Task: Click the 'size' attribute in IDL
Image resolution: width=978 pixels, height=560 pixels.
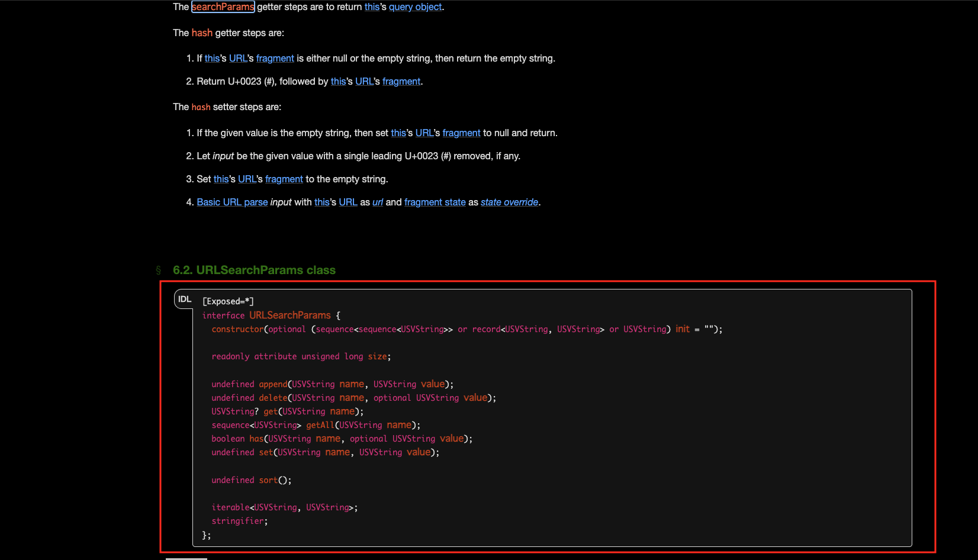Action: coord(377,356)
